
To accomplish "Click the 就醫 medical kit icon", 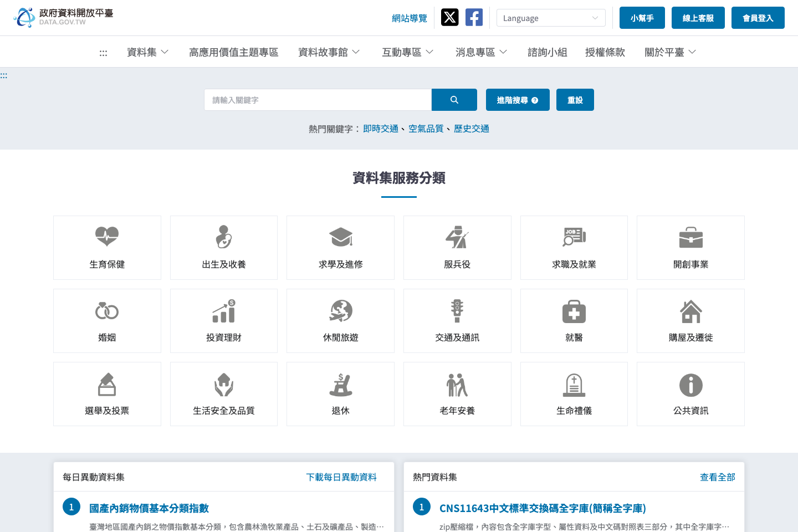I will click(574, 310).
